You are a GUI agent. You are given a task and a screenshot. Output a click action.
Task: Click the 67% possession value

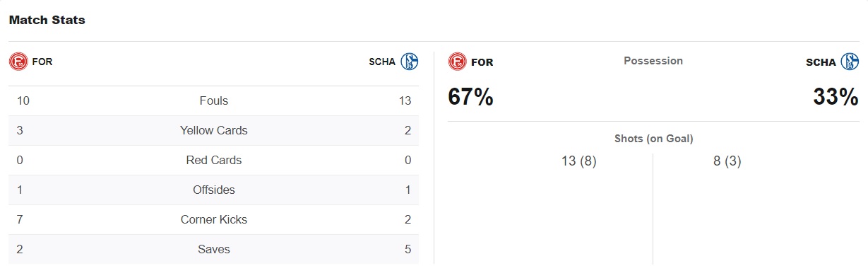(471, 97)
